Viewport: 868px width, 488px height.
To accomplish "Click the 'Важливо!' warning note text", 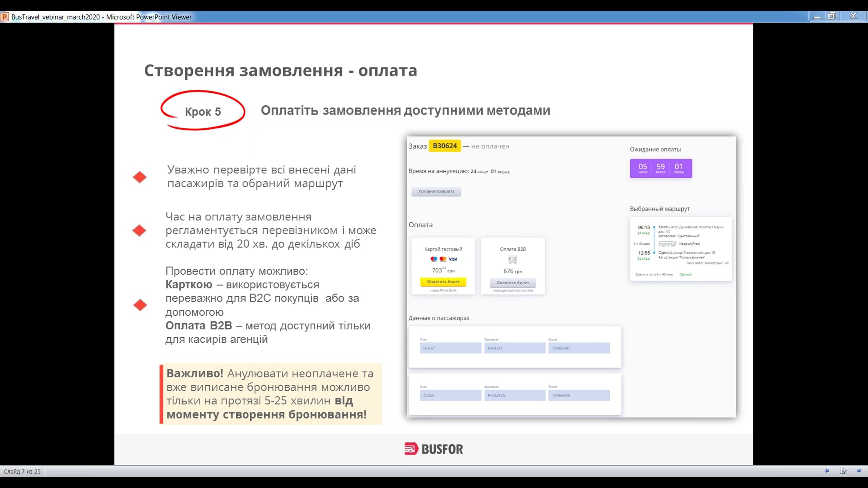I will 270,394.
